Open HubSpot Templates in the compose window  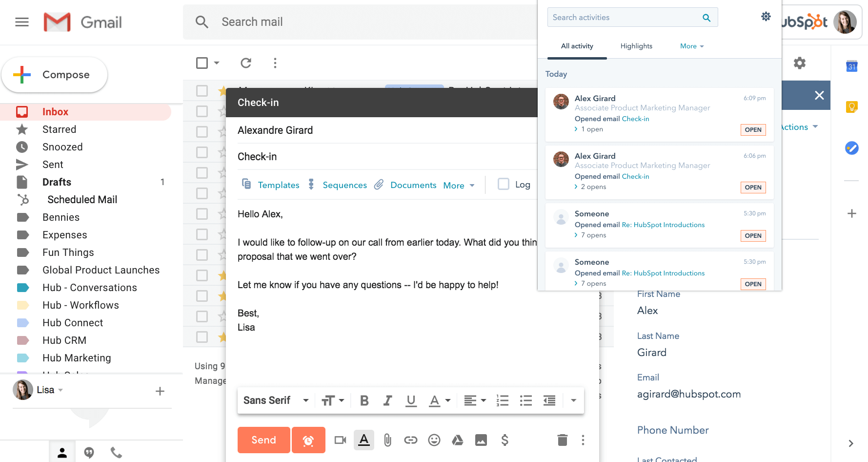[279, 185]
